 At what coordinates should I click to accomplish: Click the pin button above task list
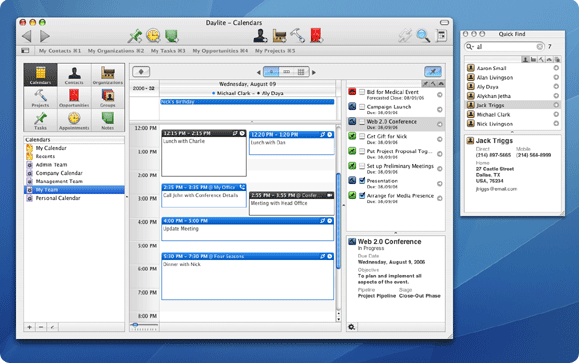433,72
